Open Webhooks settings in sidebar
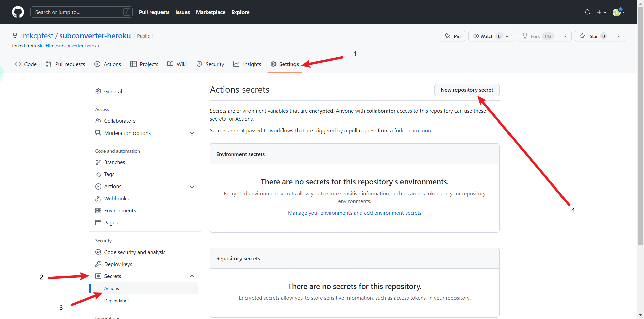The height and width of the screenshot is (319, 644). tap(116, 199)
